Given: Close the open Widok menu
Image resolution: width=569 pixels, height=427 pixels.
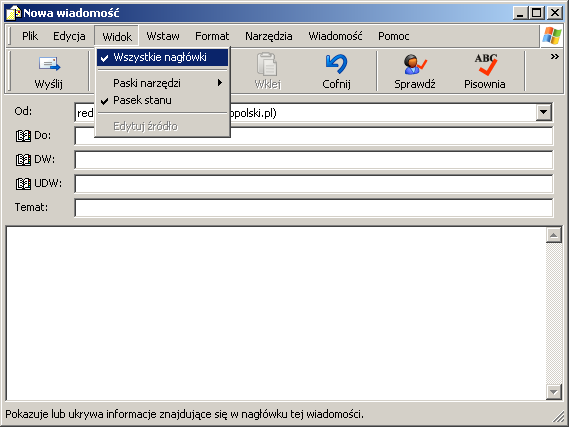Looking at the screenshot, I should click(117, 36).
